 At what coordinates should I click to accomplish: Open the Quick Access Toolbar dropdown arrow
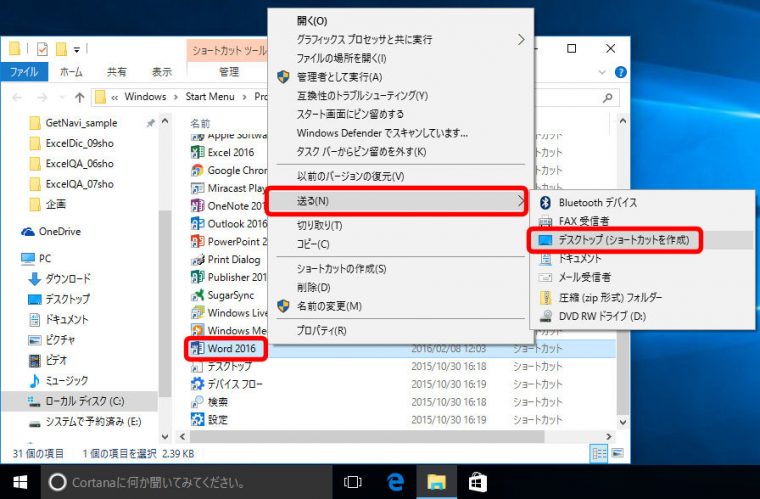(77, 49)
